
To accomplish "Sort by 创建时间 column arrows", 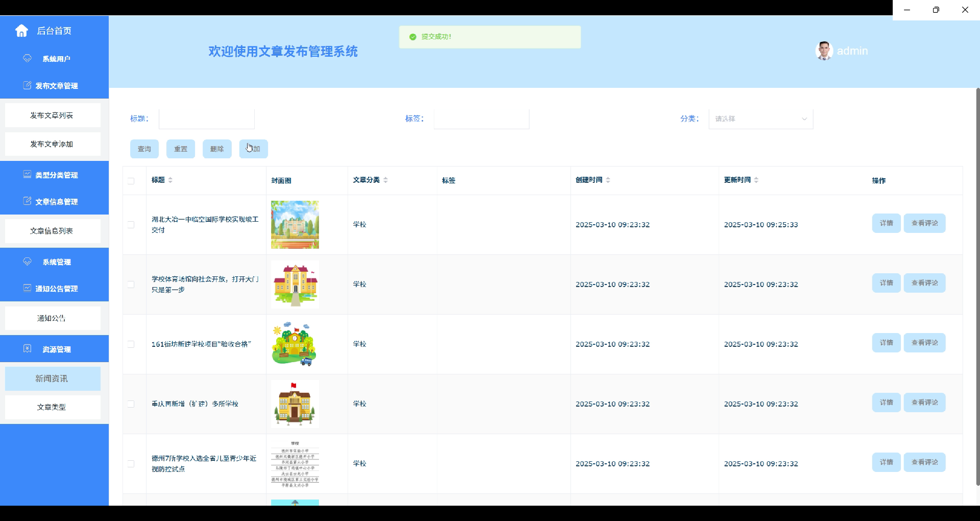I will pyautogui.click(x=608, y=180).
